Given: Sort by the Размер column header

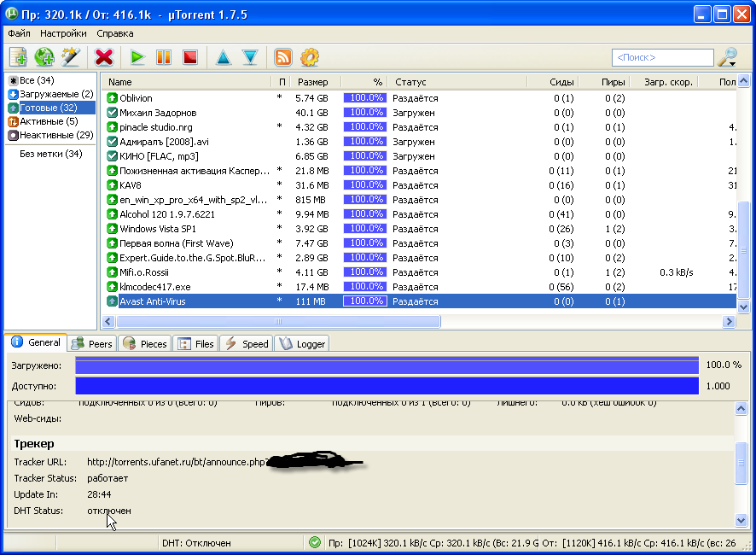Looking at the screenshot, I should tap(312, 82).
